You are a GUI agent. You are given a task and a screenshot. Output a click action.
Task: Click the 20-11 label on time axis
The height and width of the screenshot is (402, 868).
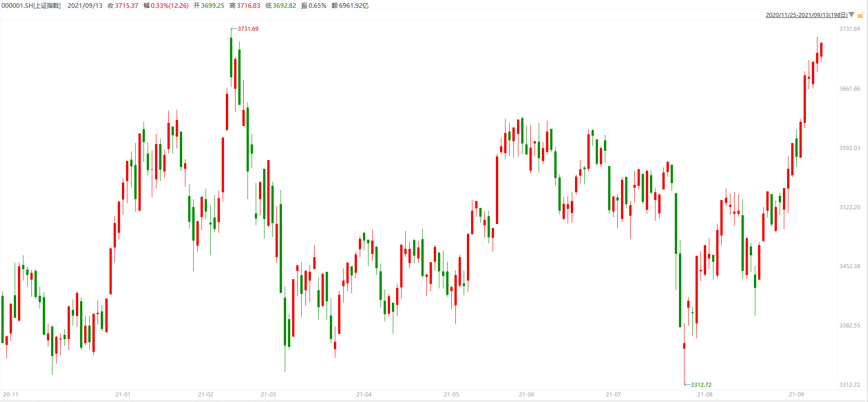[x=11, y=395]
